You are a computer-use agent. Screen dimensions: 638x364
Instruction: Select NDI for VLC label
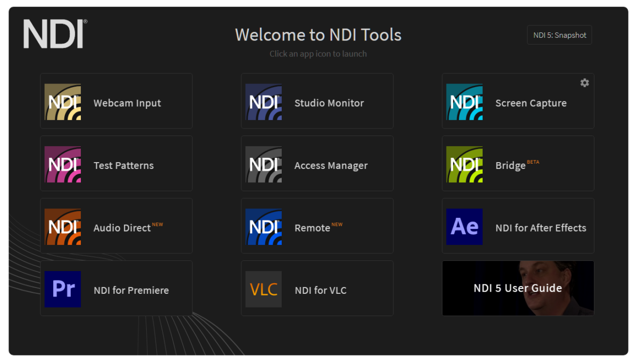[x=321, y=290]
